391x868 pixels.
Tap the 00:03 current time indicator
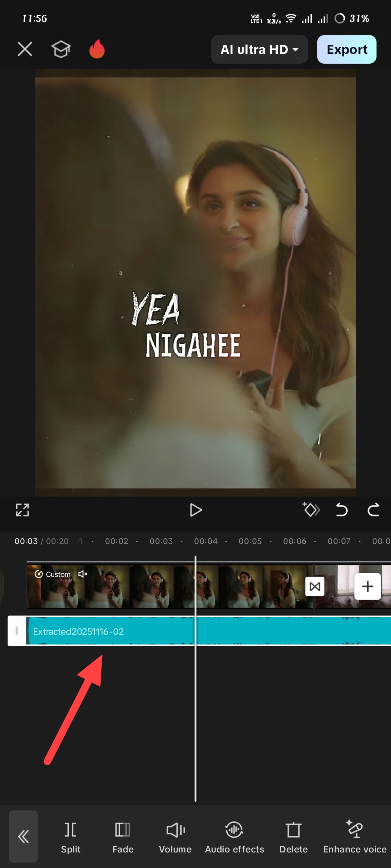pyautogui.click(x=26, y=541)
